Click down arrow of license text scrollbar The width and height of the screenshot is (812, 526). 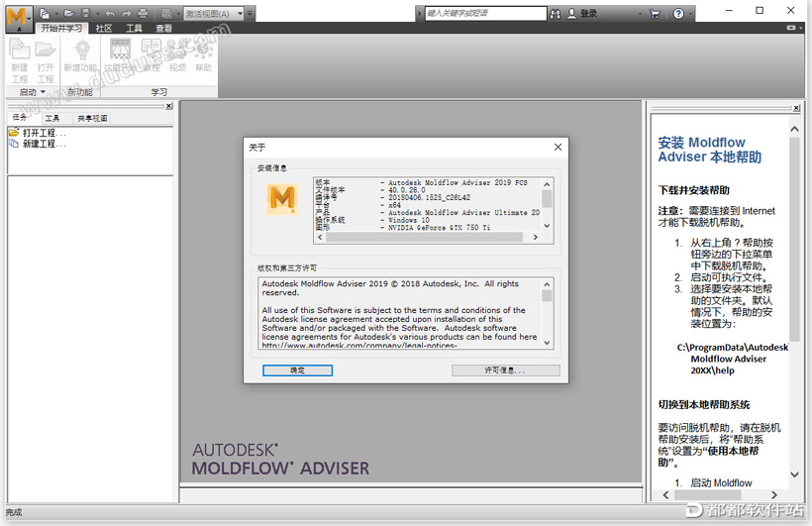547,343
